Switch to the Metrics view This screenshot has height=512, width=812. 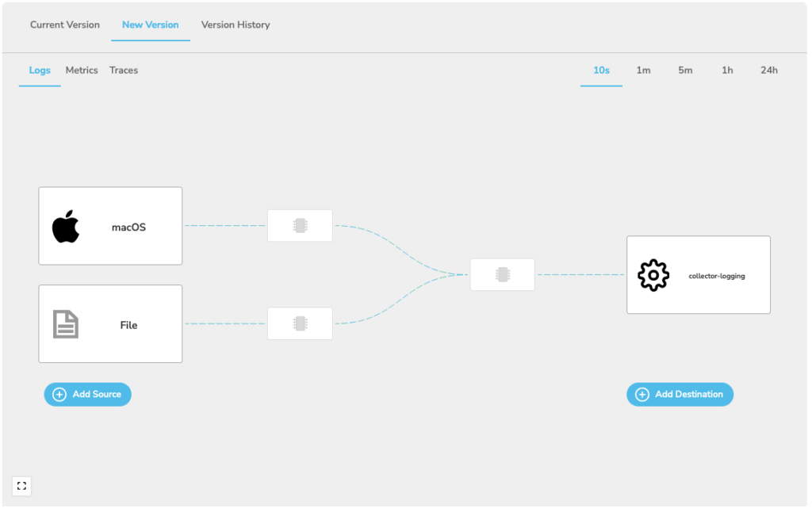pos(82,70)
